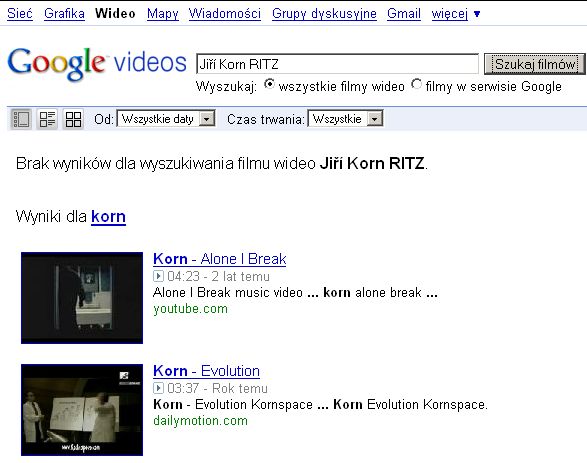587x463 pixels.
Task: Select the grid view icon
Action: (x=73, y=119)
